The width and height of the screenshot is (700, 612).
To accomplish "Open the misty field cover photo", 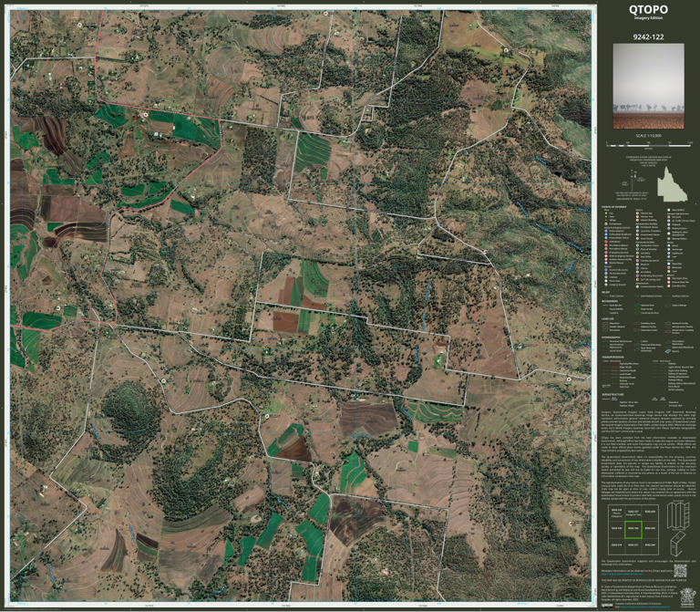I will pos(648,86).
